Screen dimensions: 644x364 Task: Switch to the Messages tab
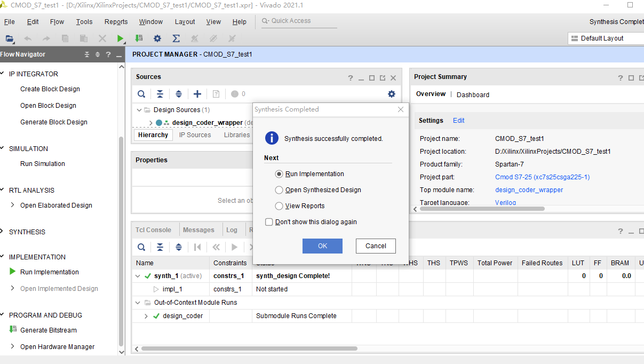click(198, 230)
